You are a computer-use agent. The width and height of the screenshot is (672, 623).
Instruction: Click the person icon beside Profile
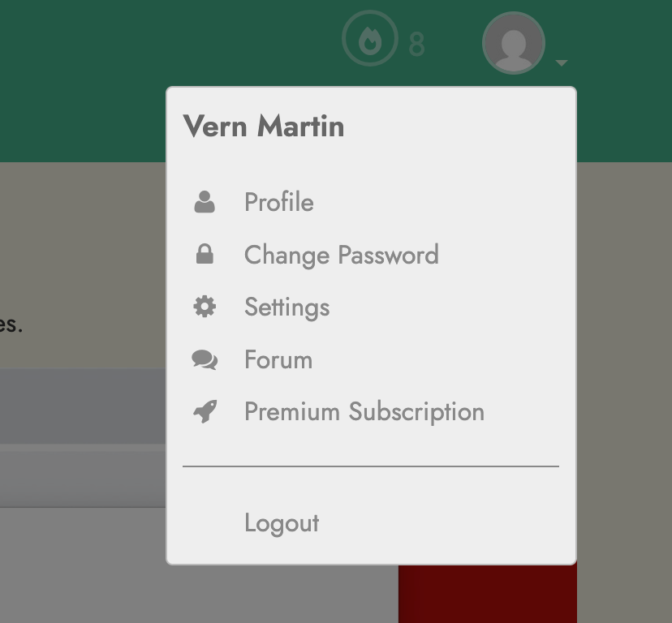(x=205, y=202)
